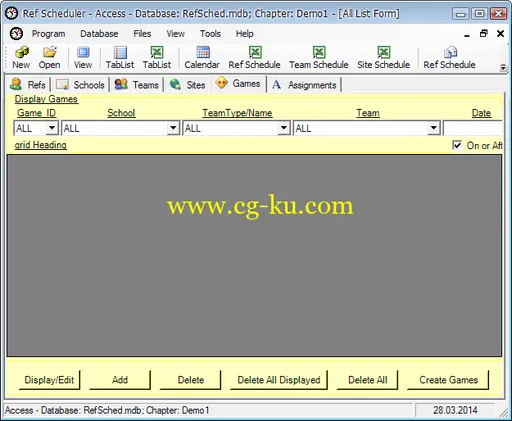Click the Delete All button
This screenshot has width=512, height=421.
point(368,380)
